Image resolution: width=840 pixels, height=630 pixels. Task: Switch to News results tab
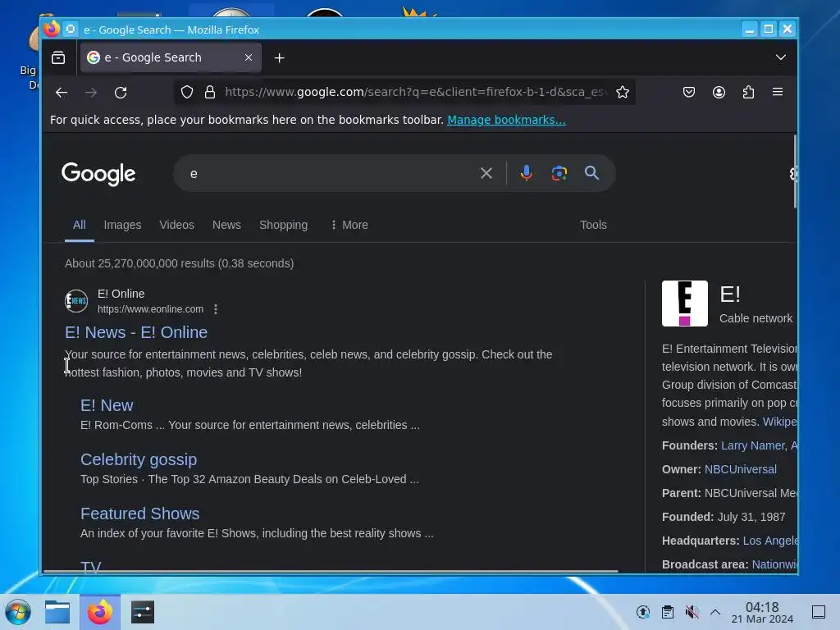[x=226, y=225]
